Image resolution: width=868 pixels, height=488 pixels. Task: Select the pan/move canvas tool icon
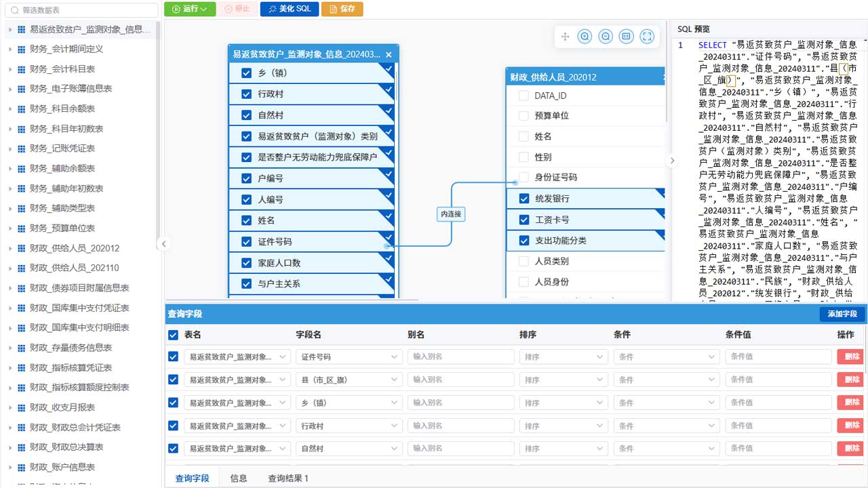565,37
